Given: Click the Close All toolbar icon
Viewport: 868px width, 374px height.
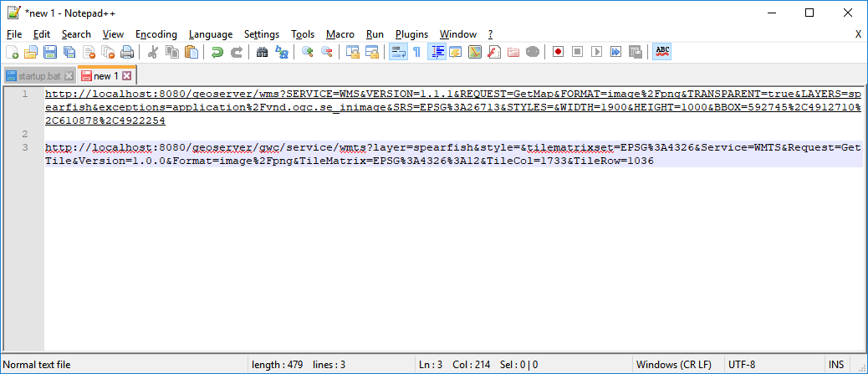Looking at the screenshot, I should [108, 52].
